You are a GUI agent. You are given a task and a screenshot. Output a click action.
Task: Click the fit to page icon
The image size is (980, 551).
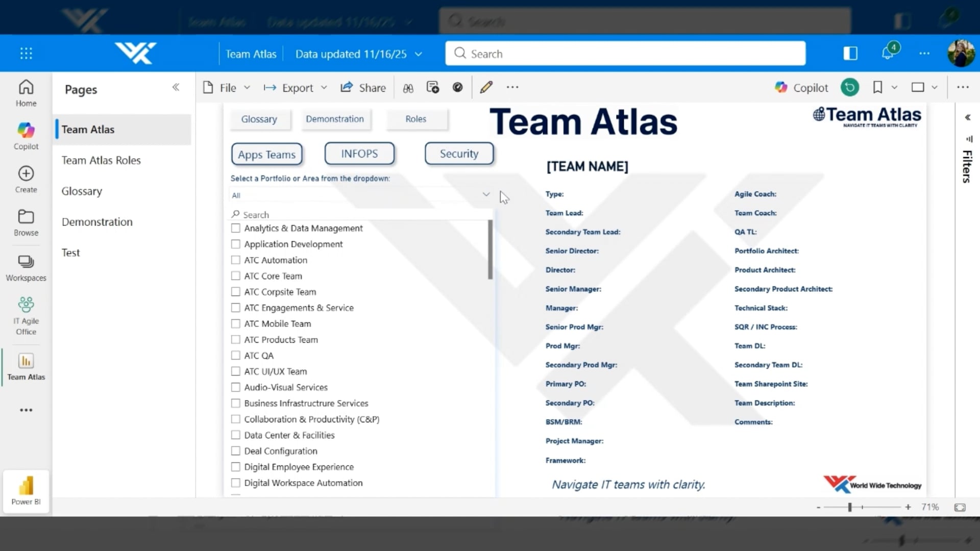click(960, 507)
